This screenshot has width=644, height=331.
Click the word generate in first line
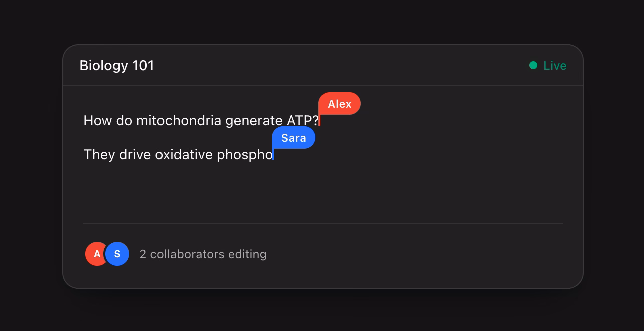(x=254, y=121)
